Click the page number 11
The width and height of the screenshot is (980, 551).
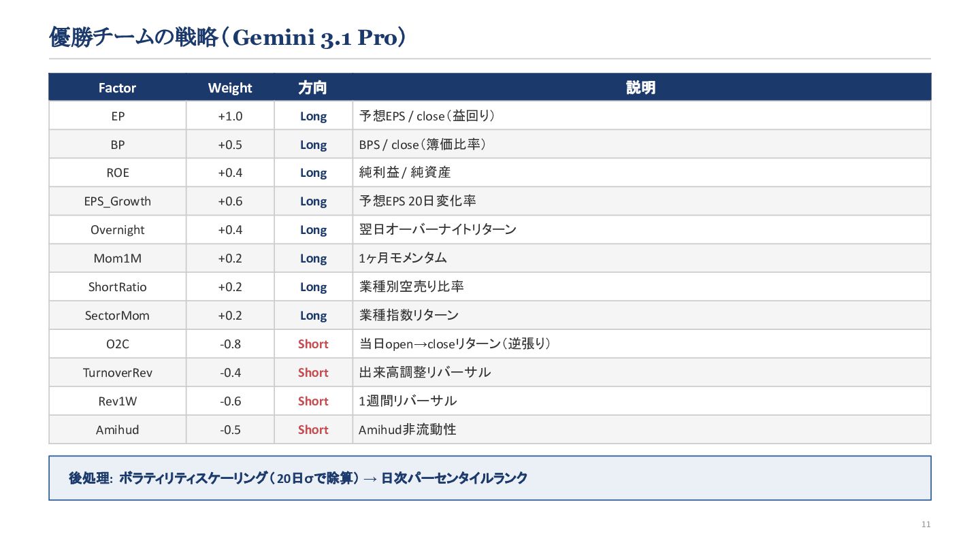pyautogui.click(x=926, y=524)
